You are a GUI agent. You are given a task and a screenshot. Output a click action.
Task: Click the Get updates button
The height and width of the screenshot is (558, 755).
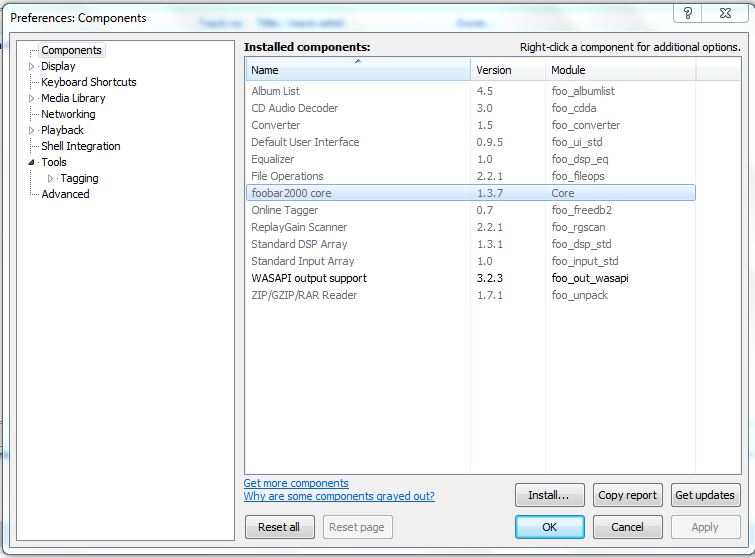click(x=705, y=495)
